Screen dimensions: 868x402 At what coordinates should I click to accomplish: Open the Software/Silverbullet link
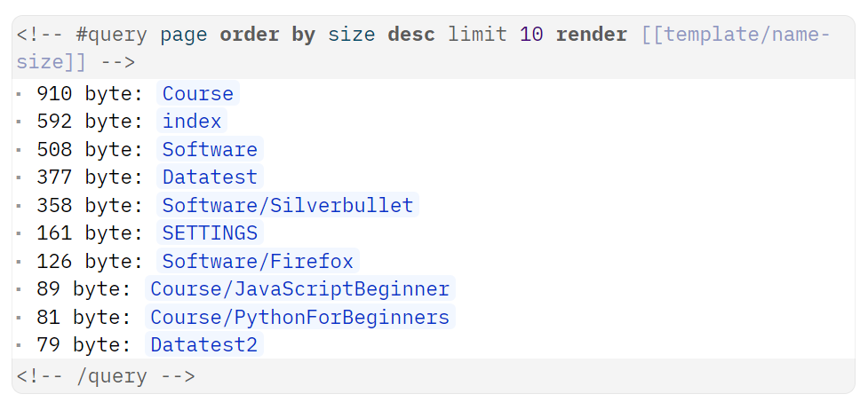point(287,206)
